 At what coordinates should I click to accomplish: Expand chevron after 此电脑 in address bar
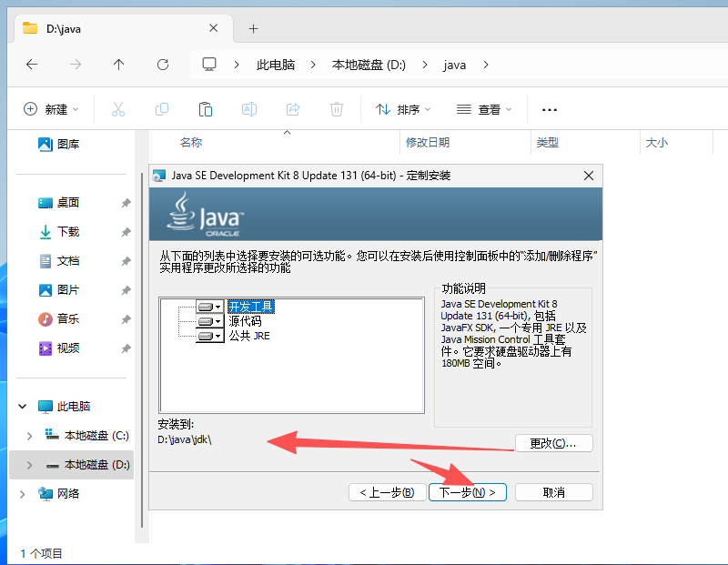313,65
